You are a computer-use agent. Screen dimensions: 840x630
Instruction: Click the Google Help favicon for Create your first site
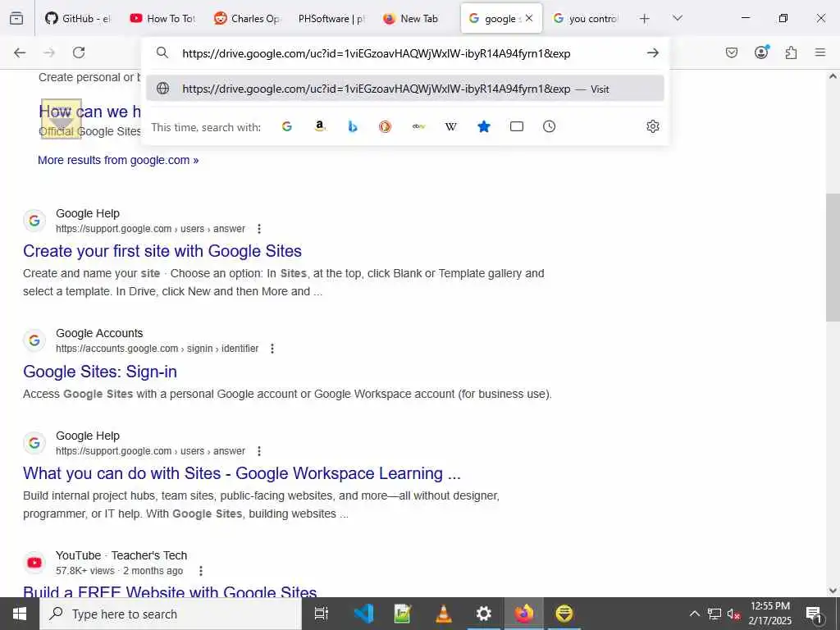(x=34, y=221)
